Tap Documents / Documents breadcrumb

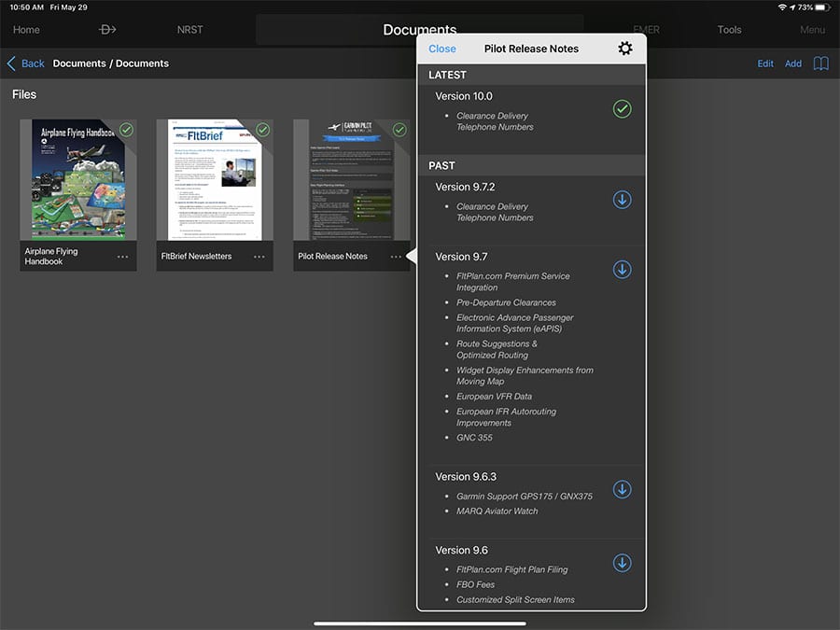pyautogui.click(x=110, y=63)
